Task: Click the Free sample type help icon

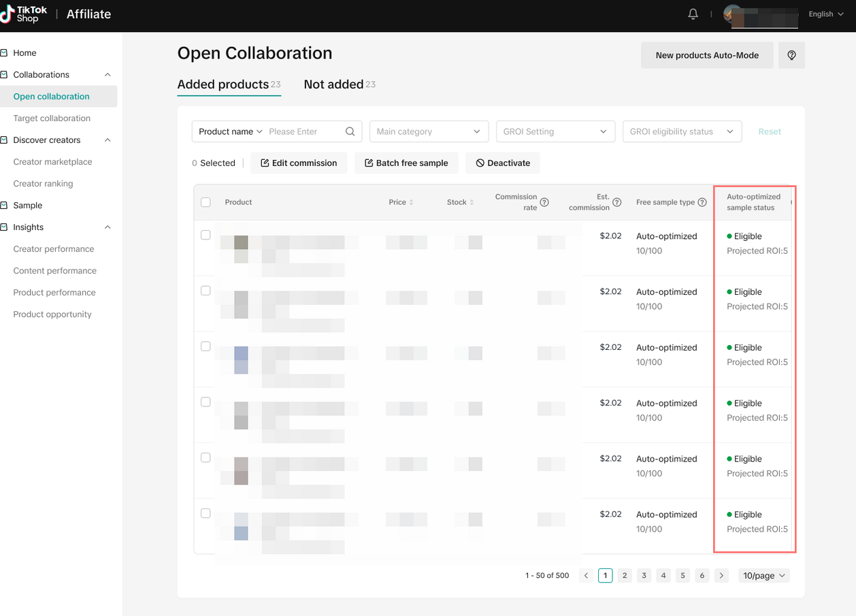Action: coord(702,202)
